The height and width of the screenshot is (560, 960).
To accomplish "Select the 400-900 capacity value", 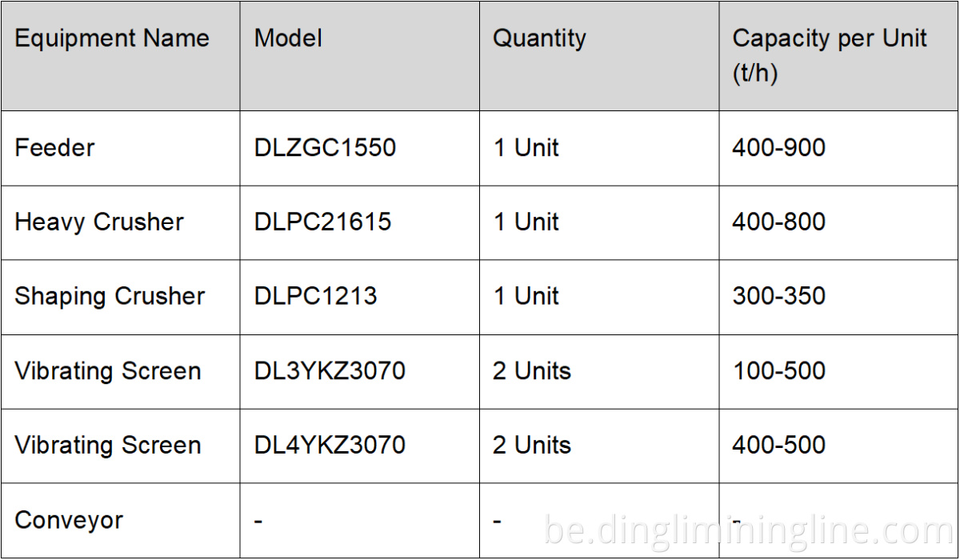I will tap(778, 148).
